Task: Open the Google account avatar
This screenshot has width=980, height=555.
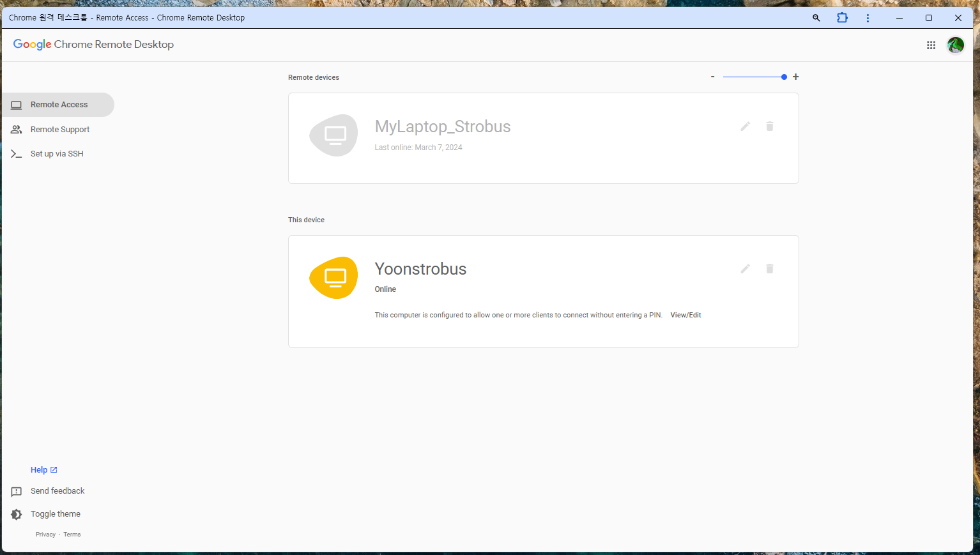Action: pyautogui.click(x=955, y=45)
